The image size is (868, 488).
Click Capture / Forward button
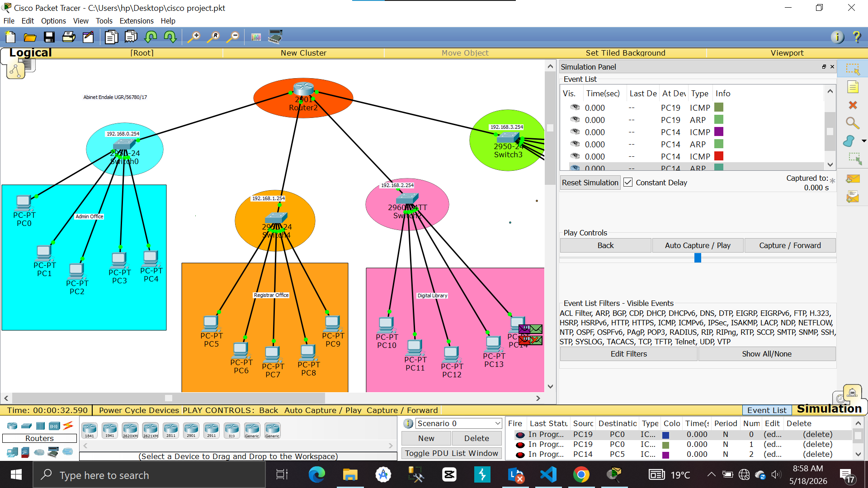(x=790, y=245)
